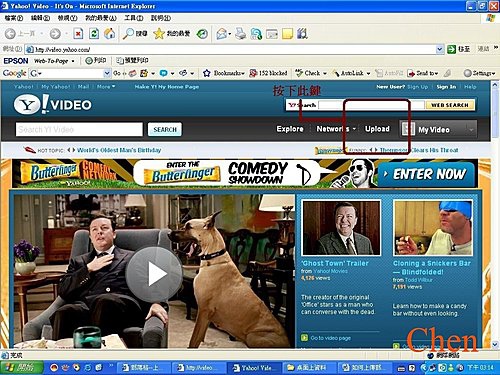Open the Favorites menu

(101, 18)
